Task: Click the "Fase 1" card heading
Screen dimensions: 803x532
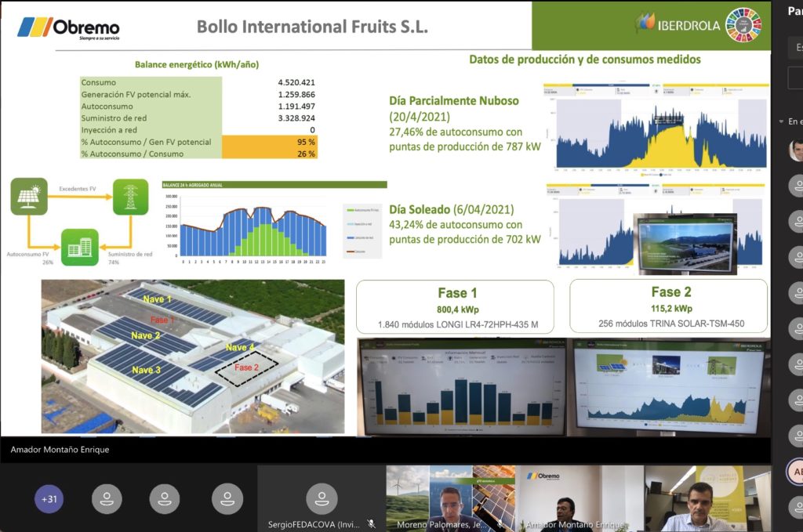Action: point(457,293)
